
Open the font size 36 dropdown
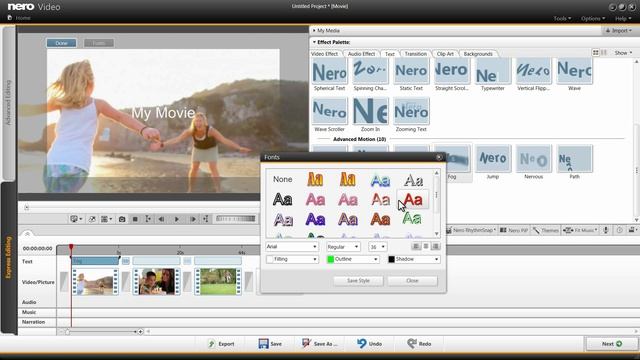[378, 247]
